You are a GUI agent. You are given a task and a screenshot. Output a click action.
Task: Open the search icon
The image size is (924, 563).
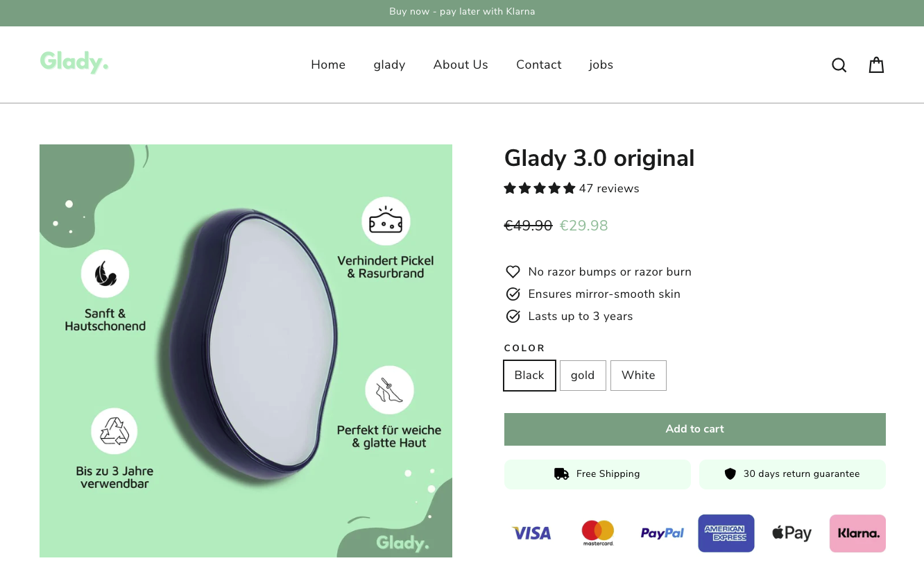pos(839,65)
